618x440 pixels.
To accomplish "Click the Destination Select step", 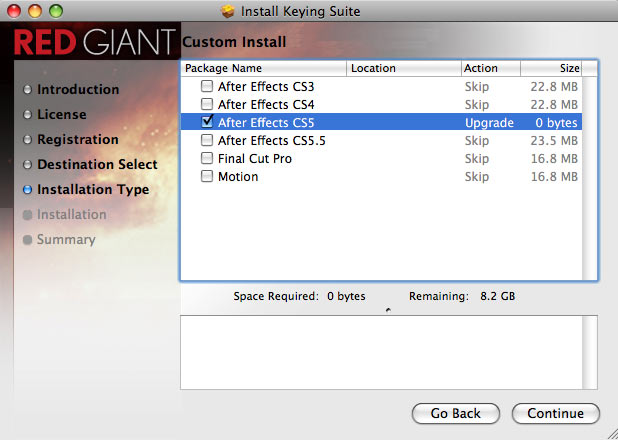I will tap(97, 164).
